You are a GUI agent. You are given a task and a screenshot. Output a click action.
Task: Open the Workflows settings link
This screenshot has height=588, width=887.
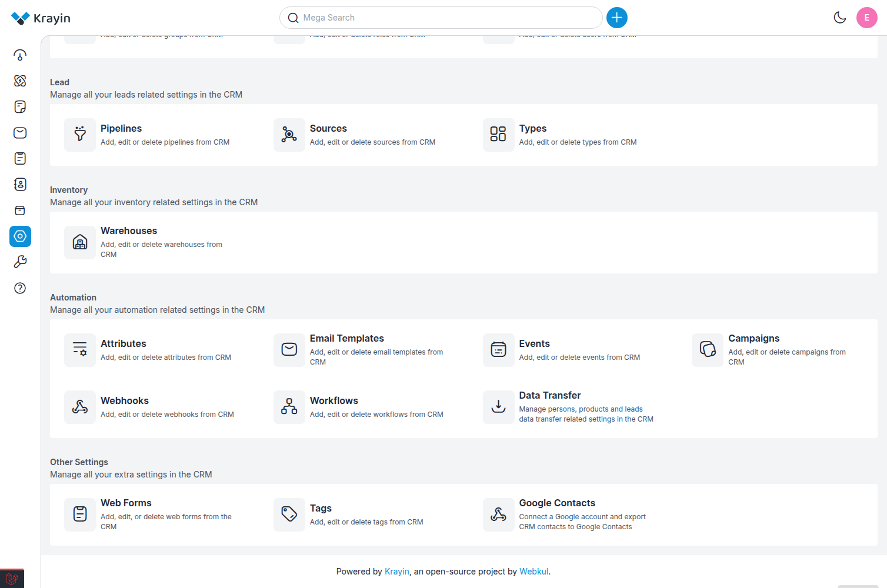point(334,400)
